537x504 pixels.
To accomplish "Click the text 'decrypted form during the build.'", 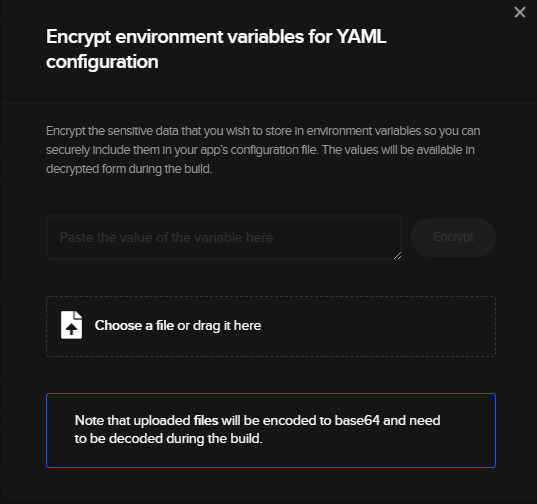I will 129,169.
